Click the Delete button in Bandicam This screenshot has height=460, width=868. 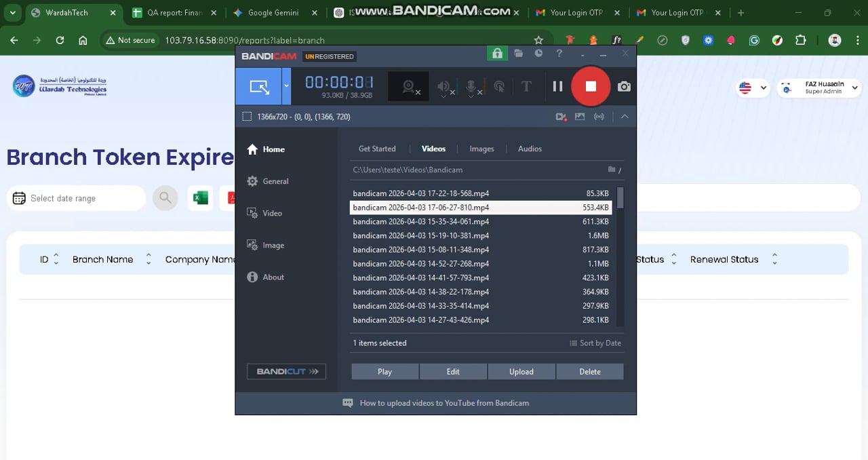tap(590, 372)
